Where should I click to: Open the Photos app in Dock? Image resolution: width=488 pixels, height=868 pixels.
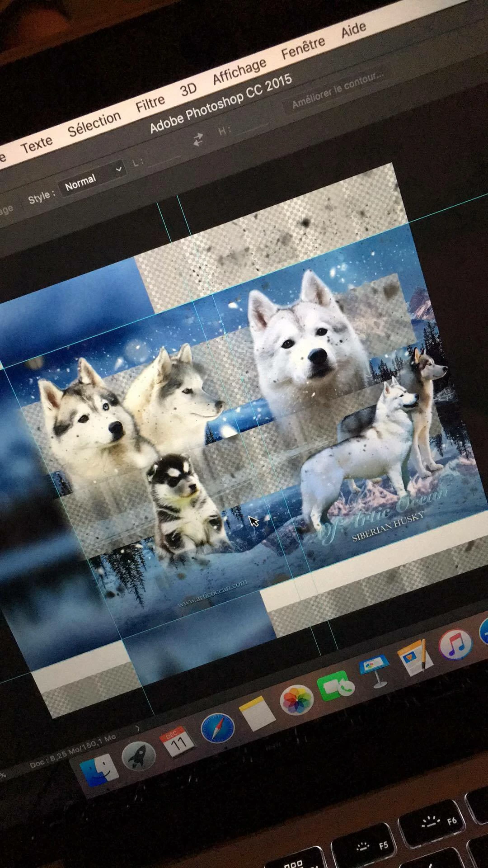(x=297, y=699)
